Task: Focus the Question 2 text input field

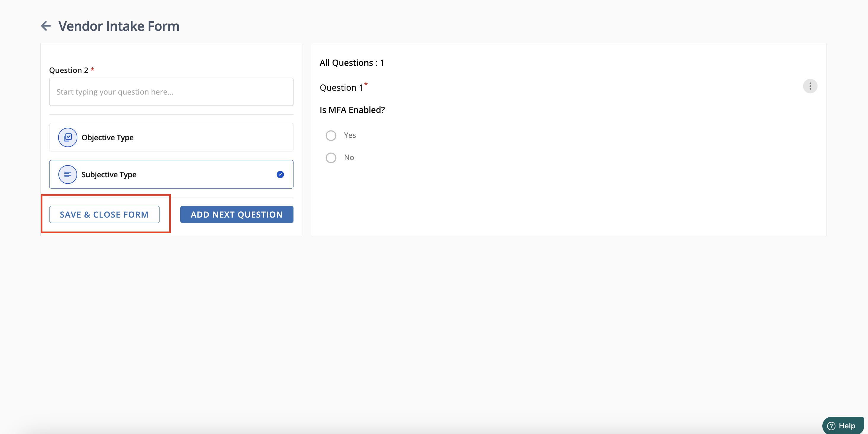Action: click(x=171, y=92)
